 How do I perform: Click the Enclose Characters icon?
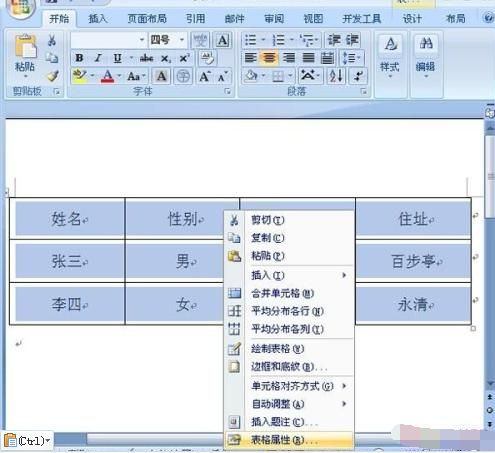point(183,76)
